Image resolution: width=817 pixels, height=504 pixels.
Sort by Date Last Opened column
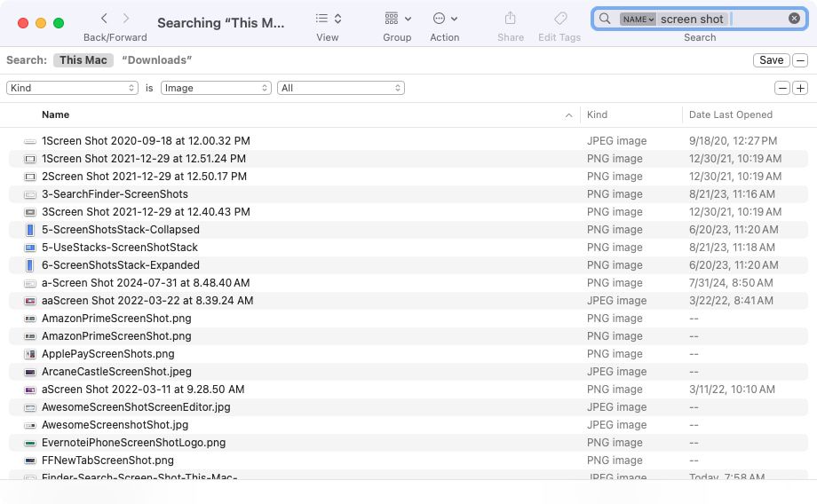[730, 114]
